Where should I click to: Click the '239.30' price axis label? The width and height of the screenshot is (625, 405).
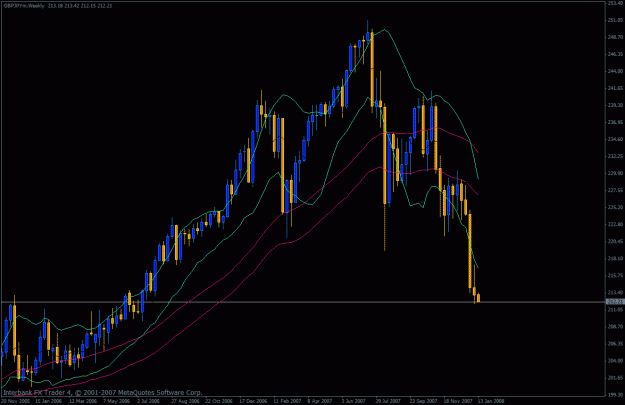tap(615, 105)
